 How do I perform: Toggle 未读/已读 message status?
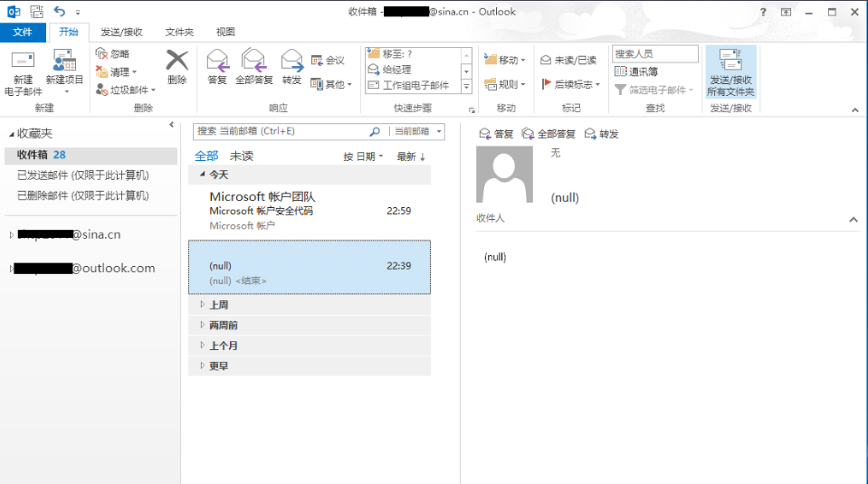pos(568,60)
